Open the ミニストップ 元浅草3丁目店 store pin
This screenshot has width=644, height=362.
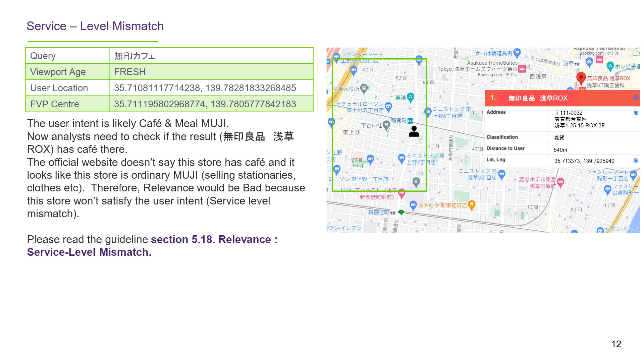tap(502, 174)
